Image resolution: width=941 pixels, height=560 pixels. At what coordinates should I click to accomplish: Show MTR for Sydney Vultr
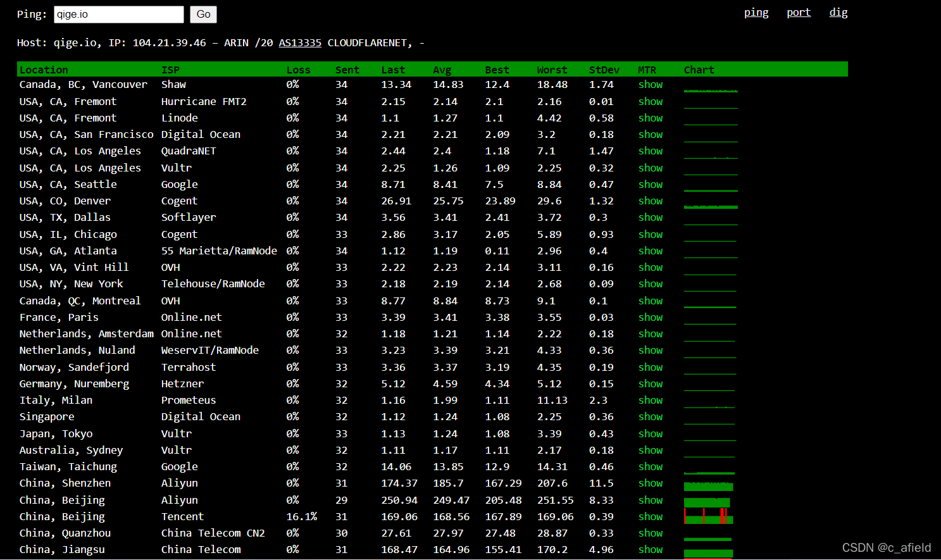click(x=651, y=450)
